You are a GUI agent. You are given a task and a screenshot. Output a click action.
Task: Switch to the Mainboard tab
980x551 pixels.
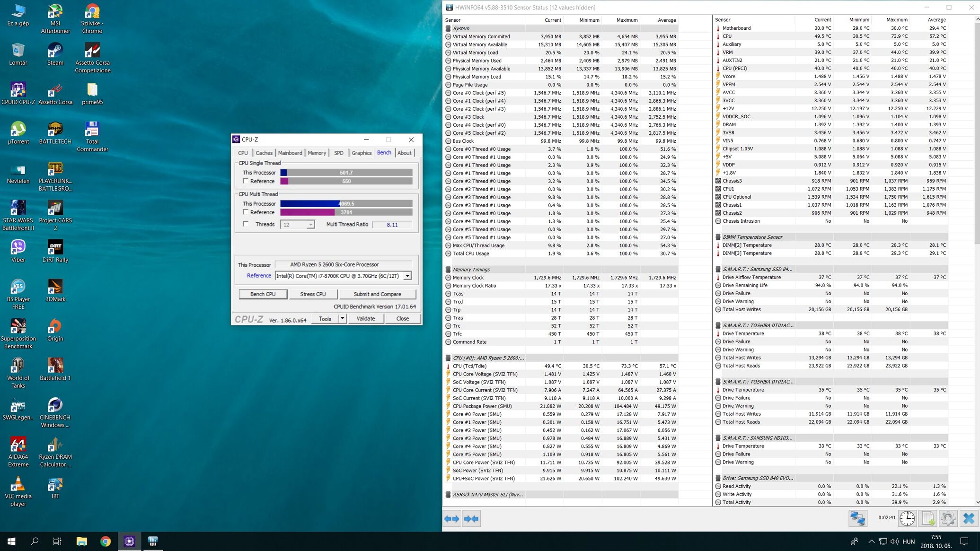tap(290, 153)
